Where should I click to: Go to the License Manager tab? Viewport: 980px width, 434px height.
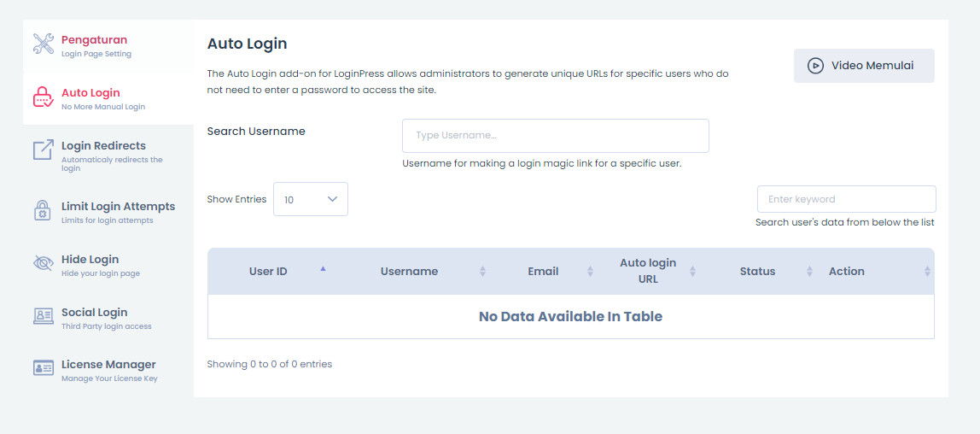point(108,365)
